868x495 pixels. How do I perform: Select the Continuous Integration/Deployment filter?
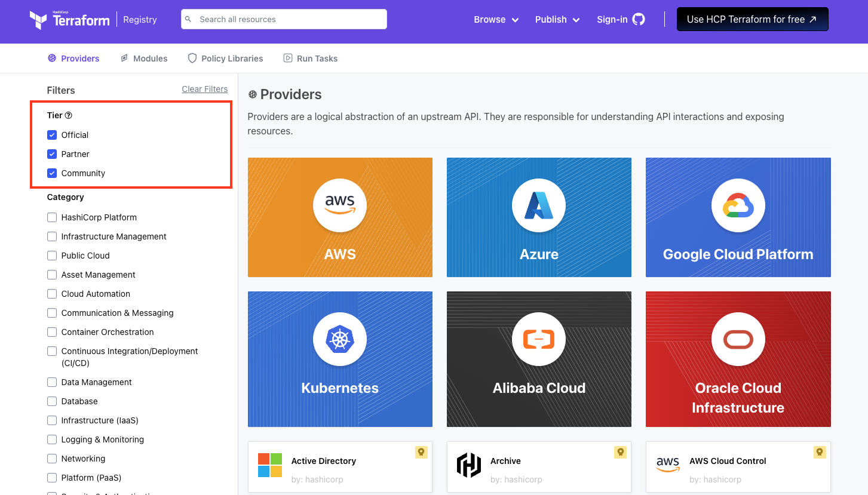pyautogui.click(x=52, y=351)
